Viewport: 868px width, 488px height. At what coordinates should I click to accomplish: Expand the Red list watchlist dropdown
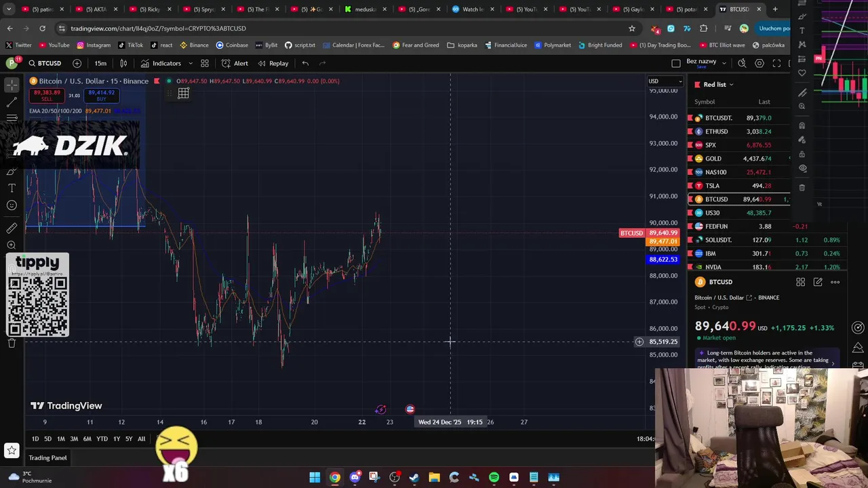coord(718,85)
